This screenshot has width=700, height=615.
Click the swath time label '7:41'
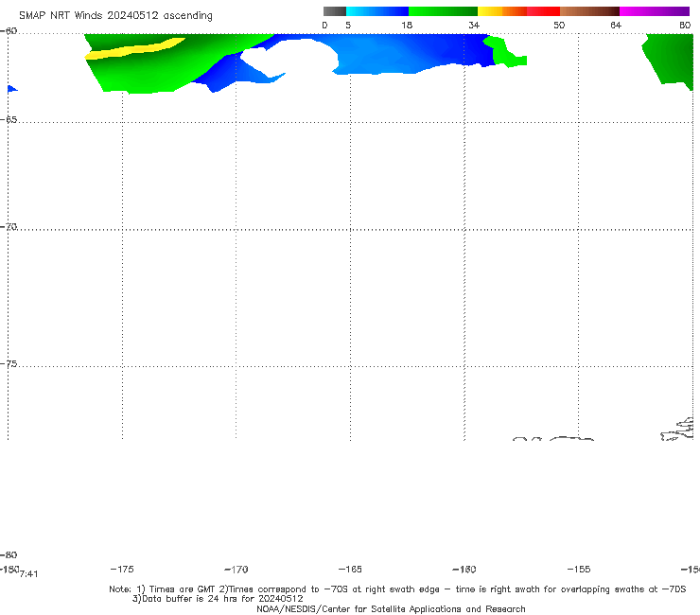29,574
